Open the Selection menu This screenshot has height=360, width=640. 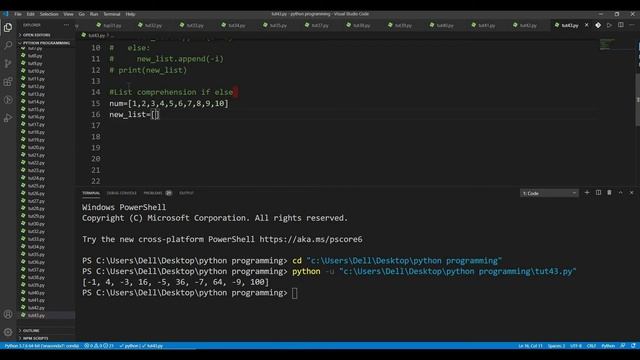49,14
